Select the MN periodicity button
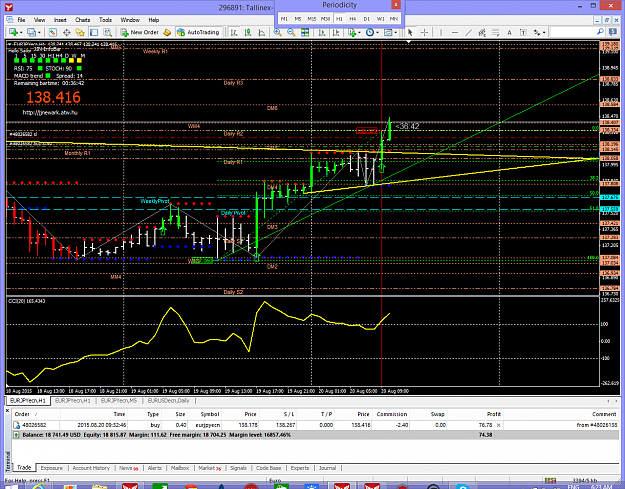 [x=394, y=19]
